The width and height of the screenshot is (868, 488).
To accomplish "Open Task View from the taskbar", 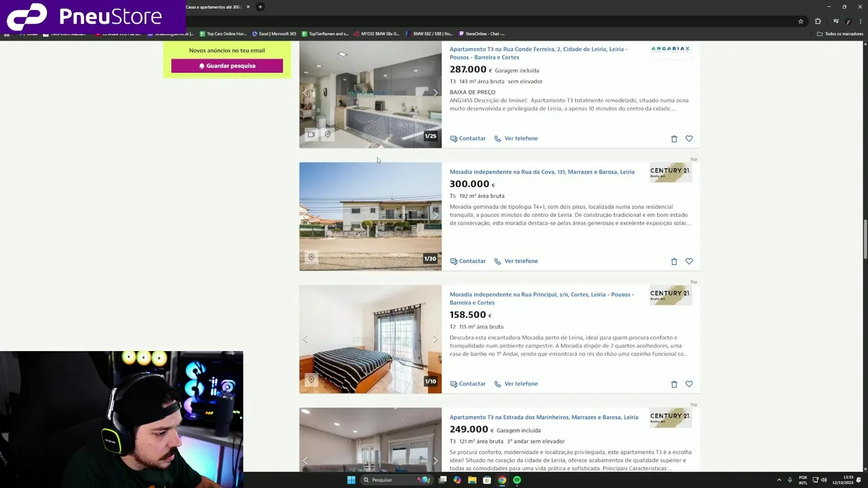I will coord(442,480).
